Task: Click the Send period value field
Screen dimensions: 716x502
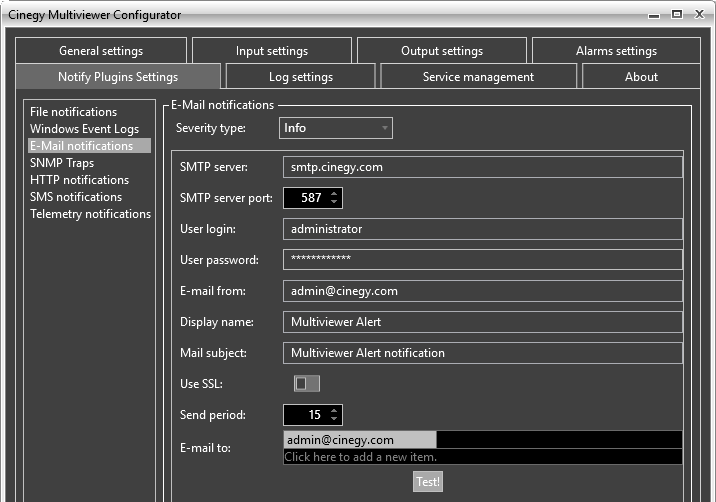Action: coord(307,415)
